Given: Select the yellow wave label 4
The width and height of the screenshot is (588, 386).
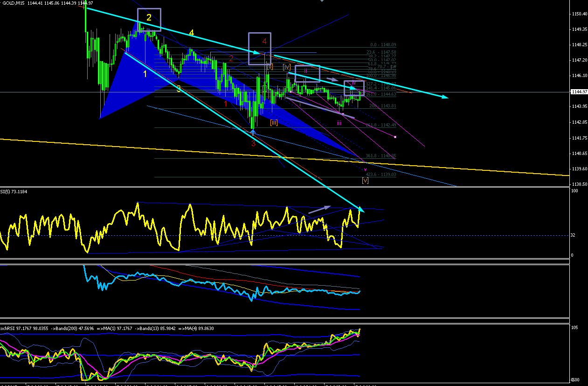Looking at the screenshot, I should point(191,33).
